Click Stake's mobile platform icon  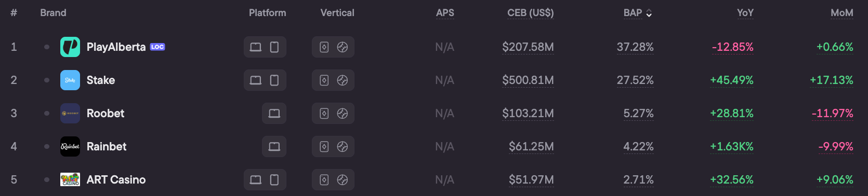click(274, 80)
